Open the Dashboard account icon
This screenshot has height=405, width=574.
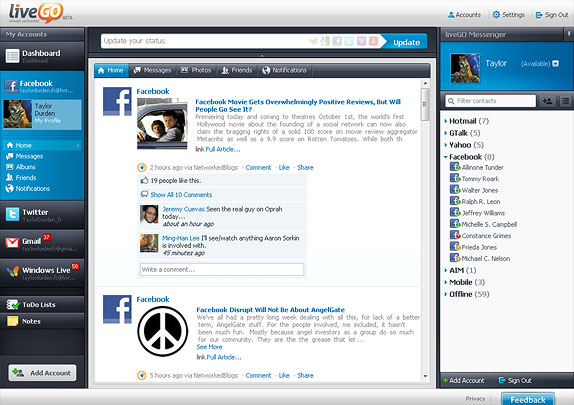click(x=12, y=56)
